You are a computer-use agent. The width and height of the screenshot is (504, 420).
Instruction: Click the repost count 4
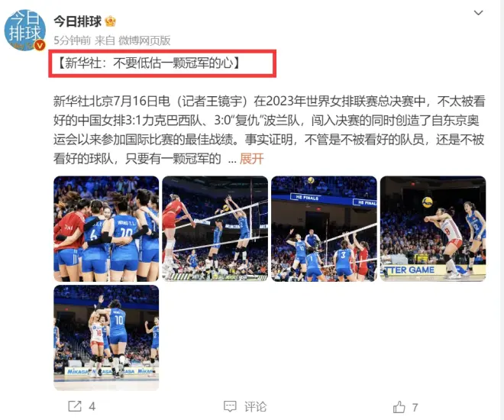click(x=92, y=407)
